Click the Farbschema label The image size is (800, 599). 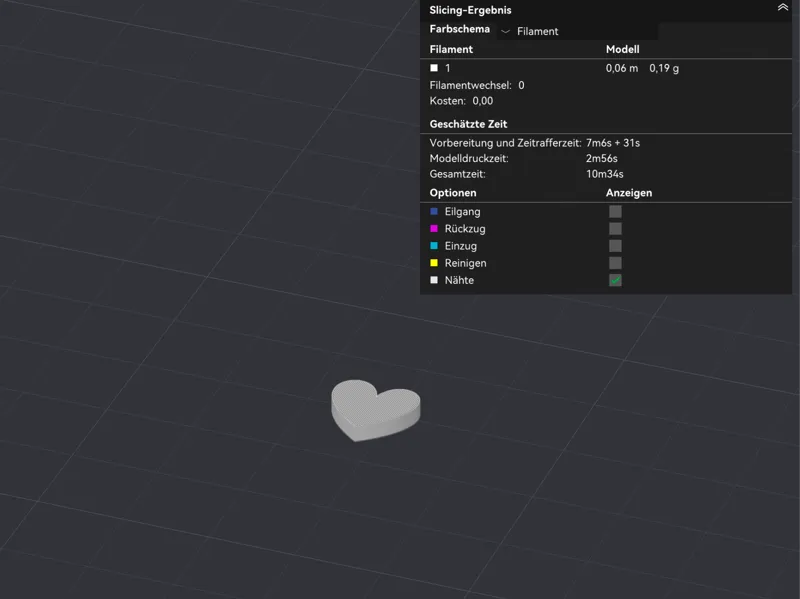click(x=459, y=29)
